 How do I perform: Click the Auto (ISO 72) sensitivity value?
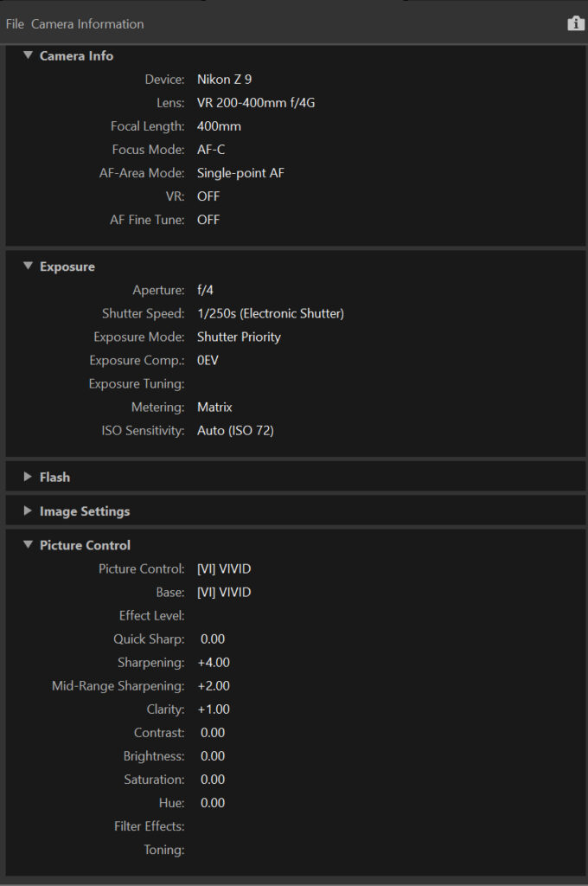point(235,430)
